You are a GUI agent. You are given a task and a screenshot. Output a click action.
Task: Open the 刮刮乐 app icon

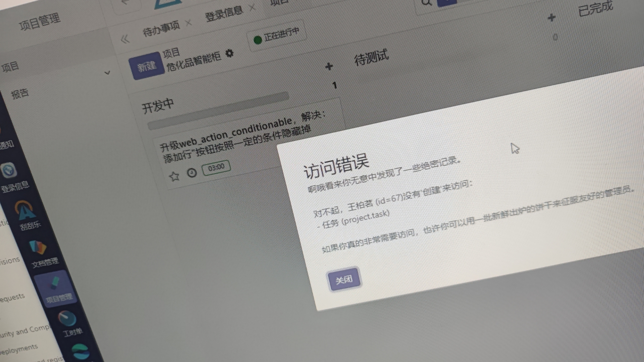coord(28,216)
